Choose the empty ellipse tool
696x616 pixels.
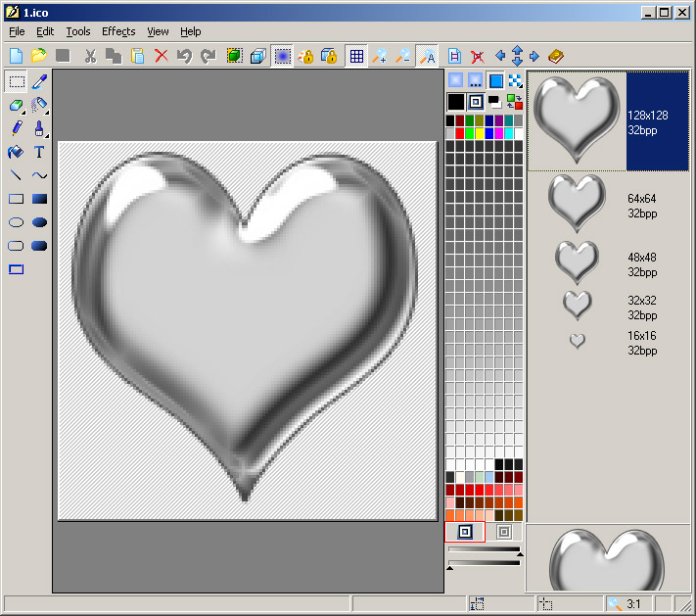click(x=17, y=222)
